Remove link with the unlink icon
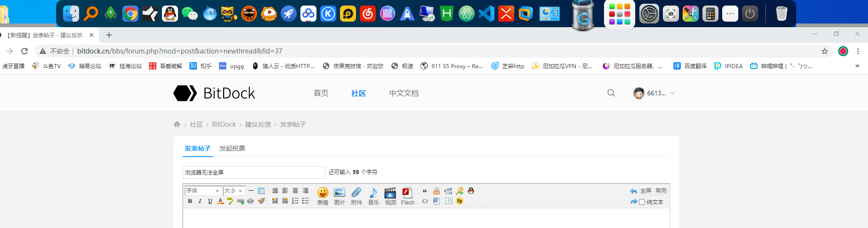Screen dimensions: 868x228 251,201
